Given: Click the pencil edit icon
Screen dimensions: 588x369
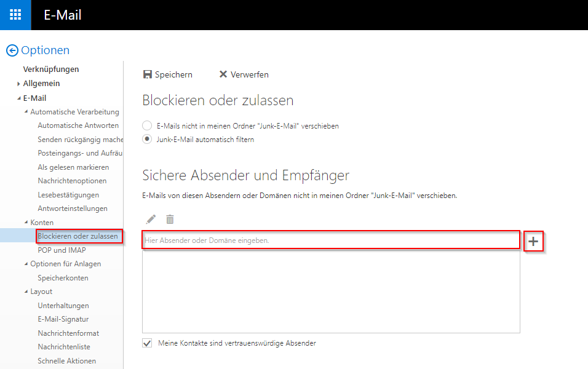Looking at the screenshot, I should click(151, 220).
